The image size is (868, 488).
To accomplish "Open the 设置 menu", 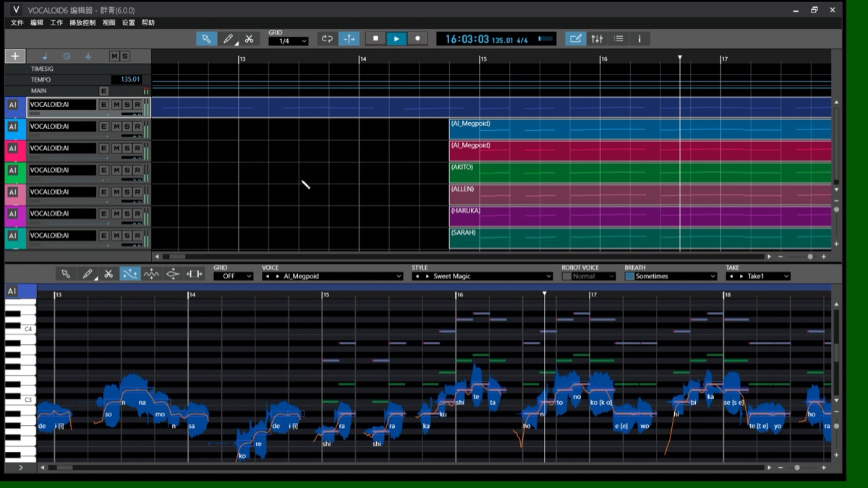I will 128,23.
